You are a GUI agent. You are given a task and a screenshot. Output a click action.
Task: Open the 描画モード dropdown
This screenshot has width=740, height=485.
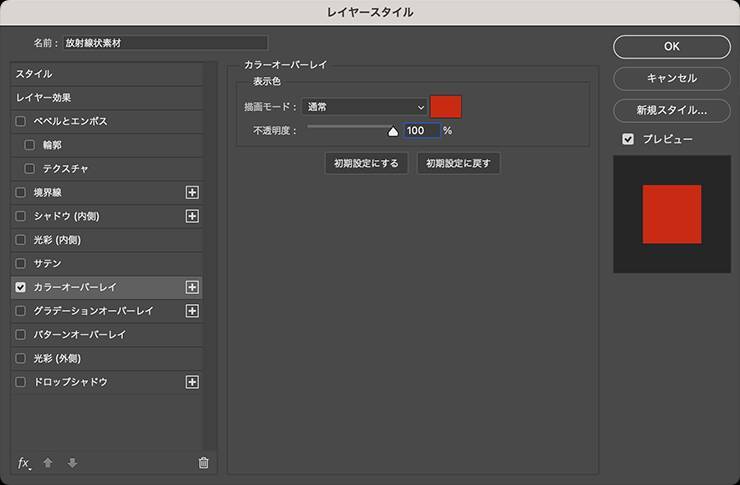(364, 107)
